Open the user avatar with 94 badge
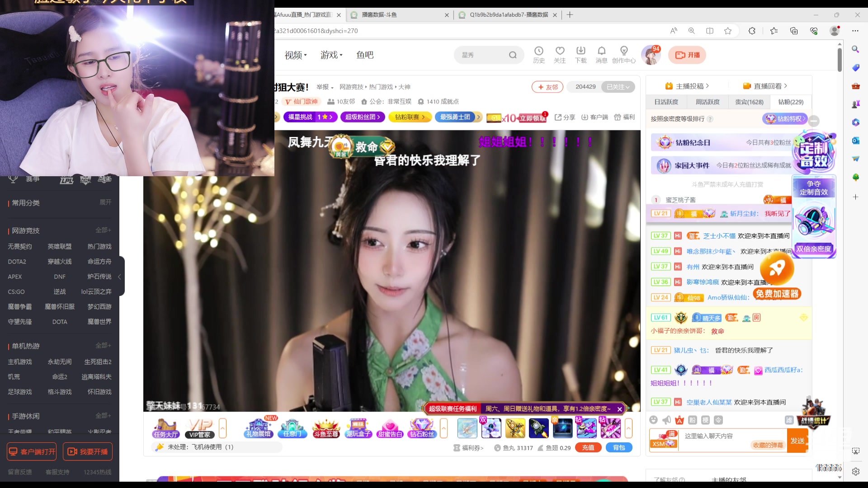The image size is (868, 488). click(x=651, y=55)
